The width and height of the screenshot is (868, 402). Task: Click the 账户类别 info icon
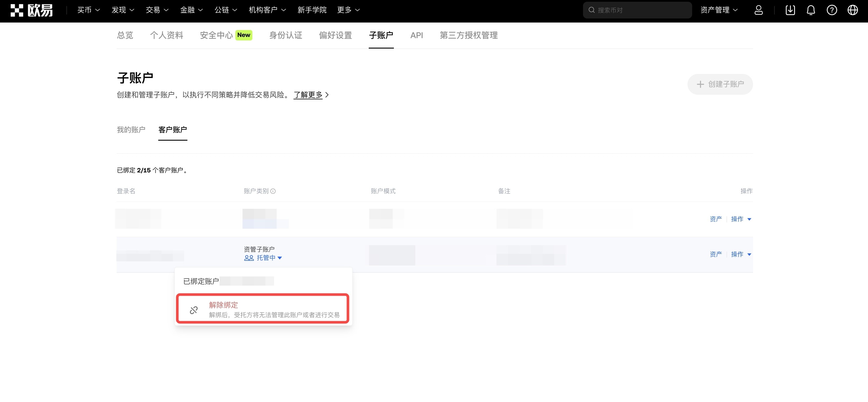tap(273, 191)
